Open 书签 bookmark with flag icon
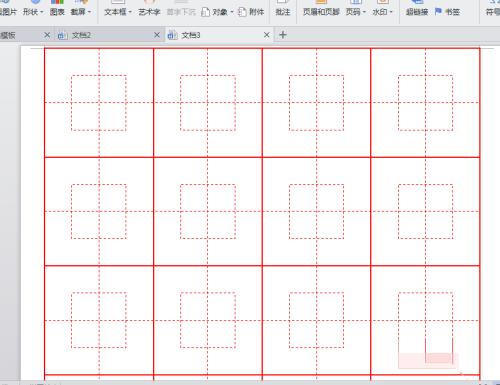 (x=447, y=12)
